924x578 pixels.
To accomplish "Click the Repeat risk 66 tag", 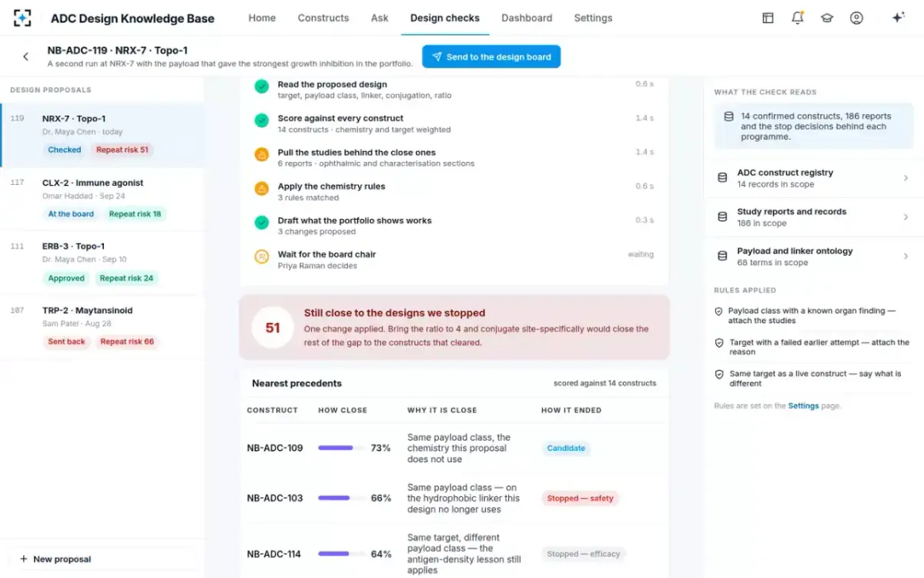I will [x=127, y=341].
